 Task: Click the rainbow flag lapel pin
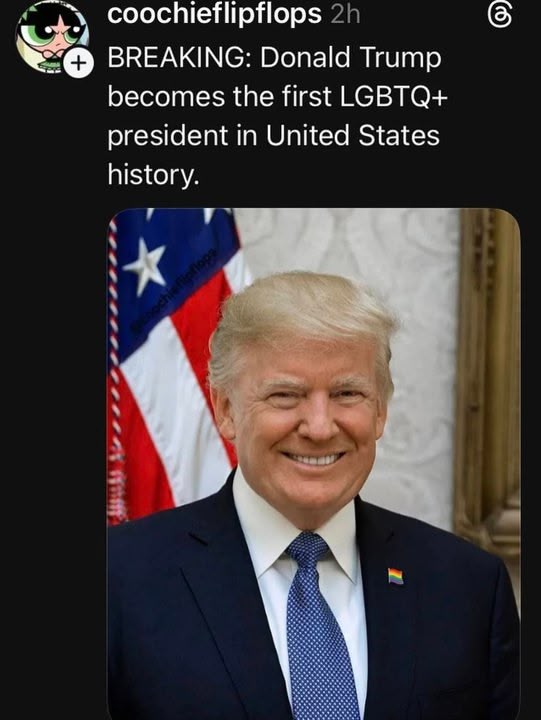coord(395,576)
